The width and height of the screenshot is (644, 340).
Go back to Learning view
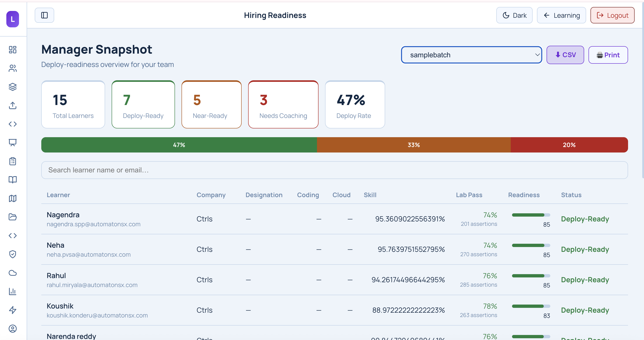click(561, 15)
